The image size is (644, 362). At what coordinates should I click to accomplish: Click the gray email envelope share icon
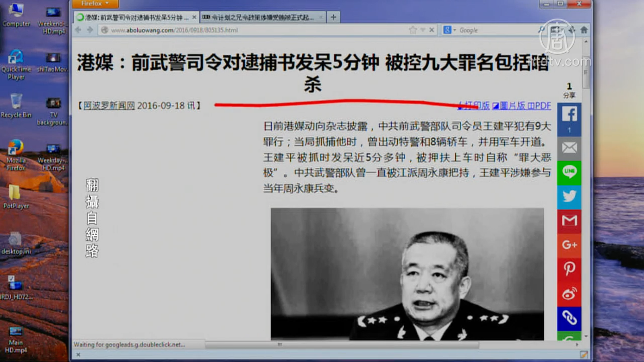click(569, 148)
